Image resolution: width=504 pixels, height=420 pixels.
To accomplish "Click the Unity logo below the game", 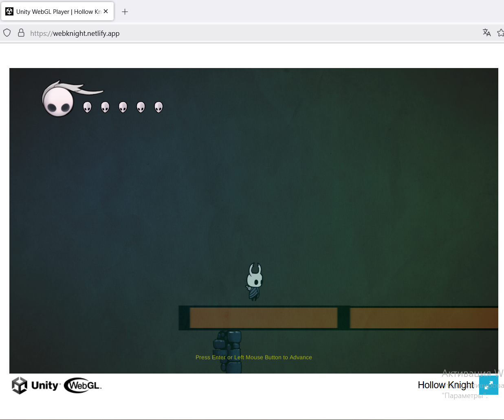I will click(36, 385).
